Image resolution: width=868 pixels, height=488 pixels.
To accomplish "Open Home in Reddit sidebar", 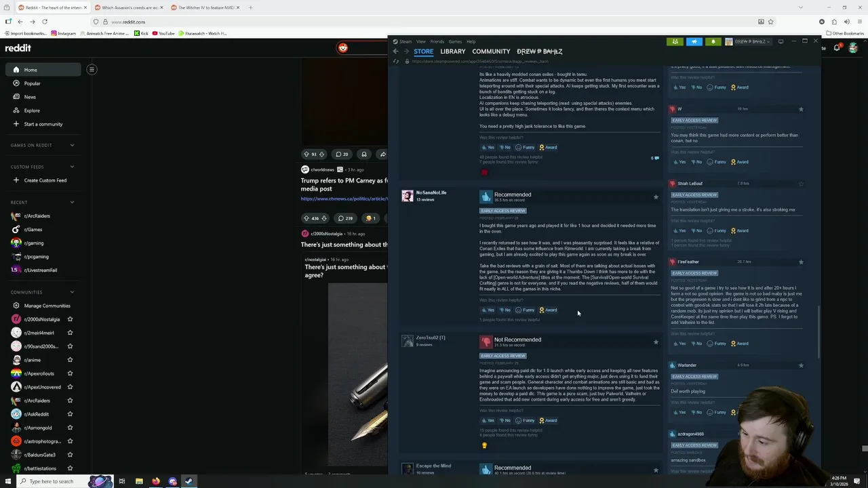I will pos(43,70).
